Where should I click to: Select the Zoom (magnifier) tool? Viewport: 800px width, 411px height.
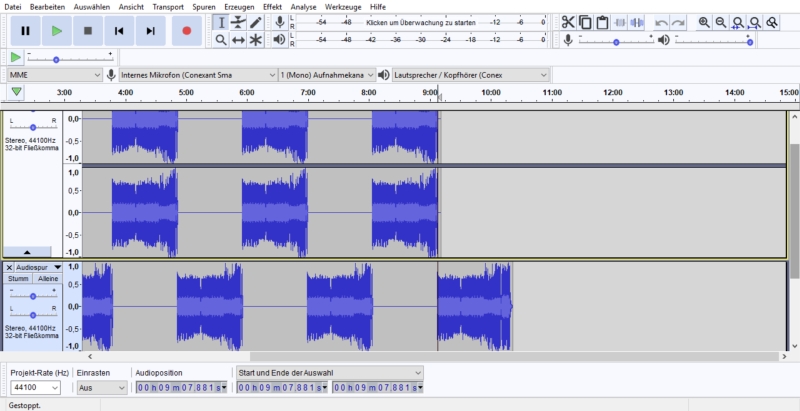tap(221, 40)
